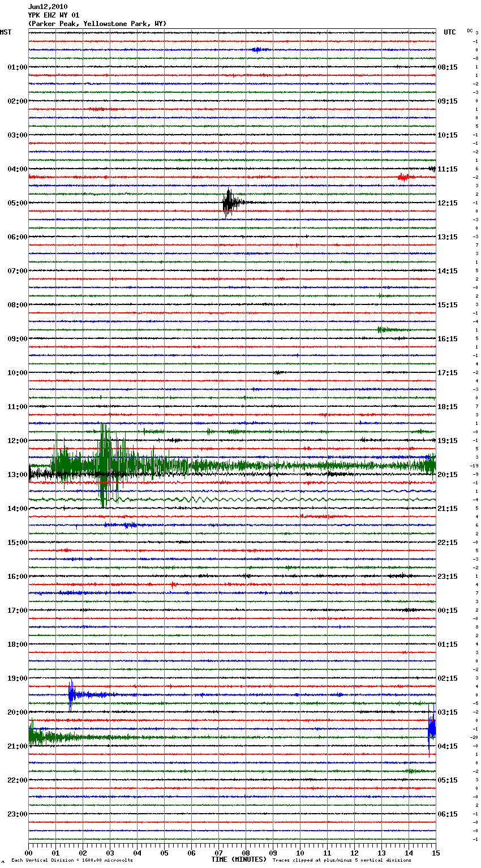Click the 20:15 UTC time label
This screenshot has height=868, width=481.
(448, 475)
